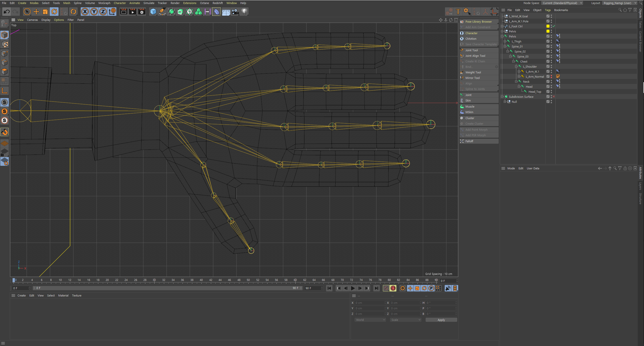Screen dimensions: 644x346
Task: Collapse the Chest joint
Action: [x=513, y=61]
